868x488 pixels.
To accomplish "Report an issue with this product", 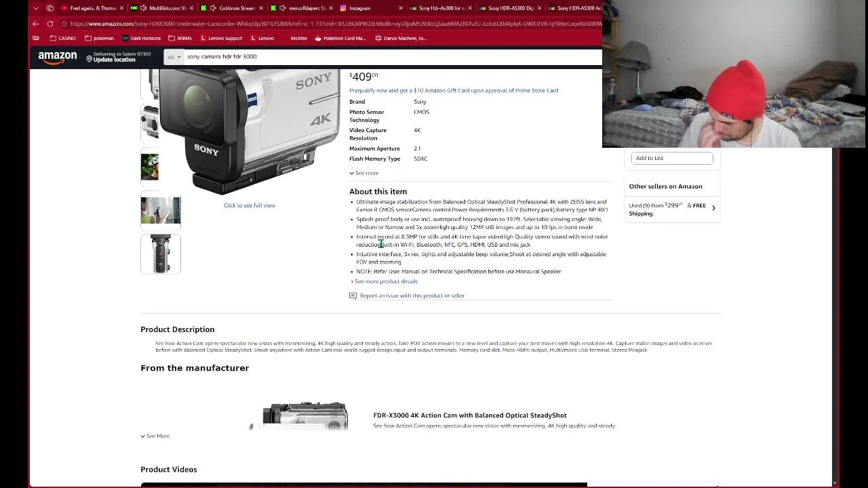I will coord(412,296).
